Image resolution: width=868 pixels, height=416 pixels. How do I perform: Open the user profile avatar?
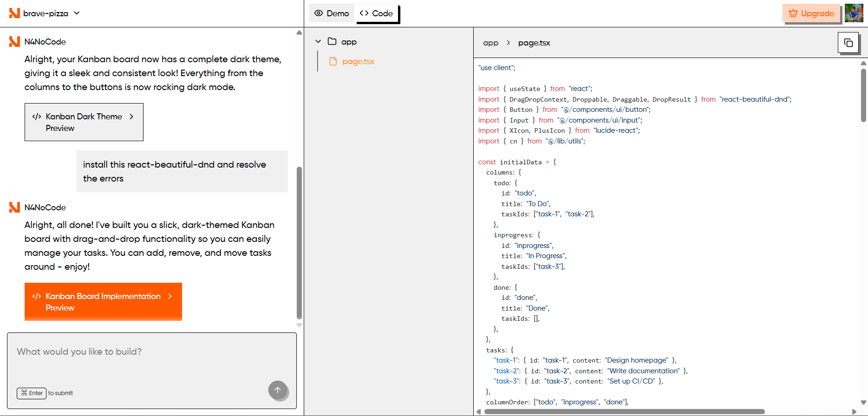click(x=854, y=13)
